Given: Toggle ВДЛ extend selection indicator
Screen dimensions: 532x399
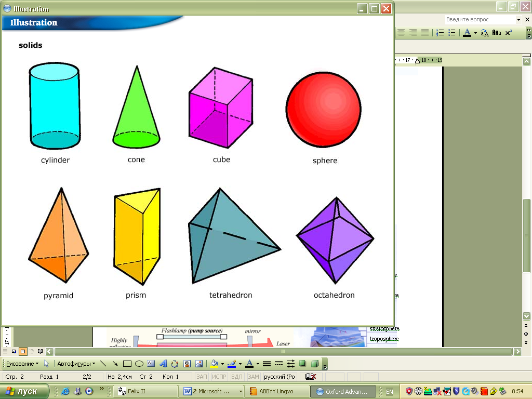Looking at the screenshot, I should (236, 377).
